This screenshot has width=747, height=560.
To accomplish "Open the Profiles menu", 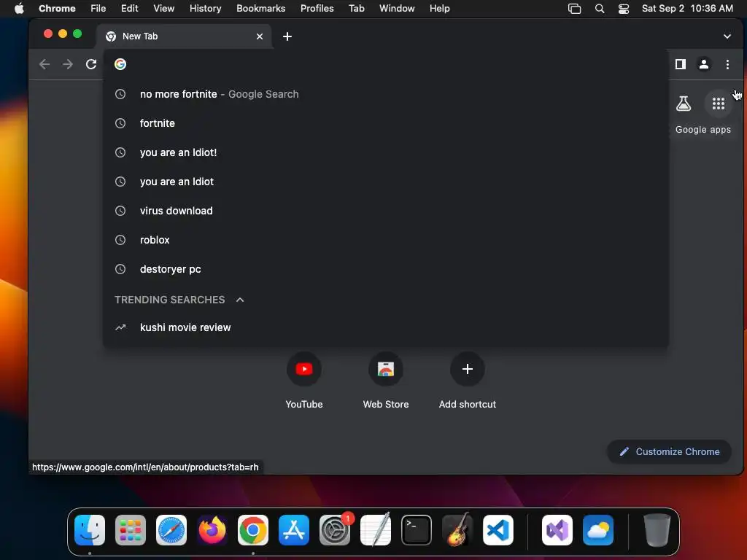I will 317,9.
